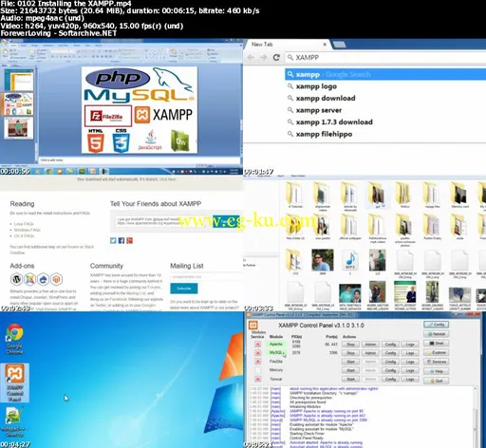Stop the Apache module
The height and width of the screenshot is (448, 486).
(x=350, y=345)
